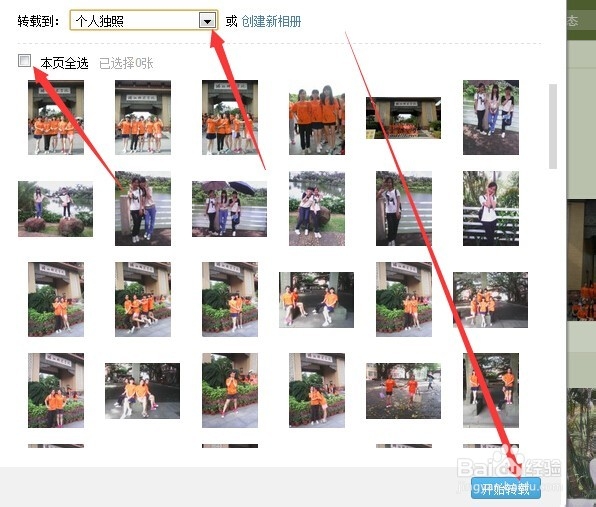Select photo of girl sitting on bench among trees
Image resolution: width=596 pixels, height=507 pixels.
pos(491,209)
